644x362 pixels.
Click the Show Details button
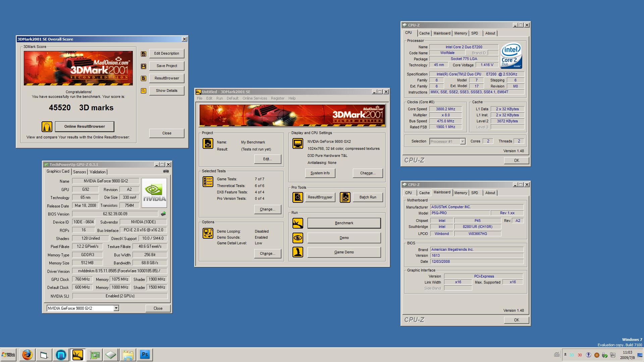click(x=167, y=91)
